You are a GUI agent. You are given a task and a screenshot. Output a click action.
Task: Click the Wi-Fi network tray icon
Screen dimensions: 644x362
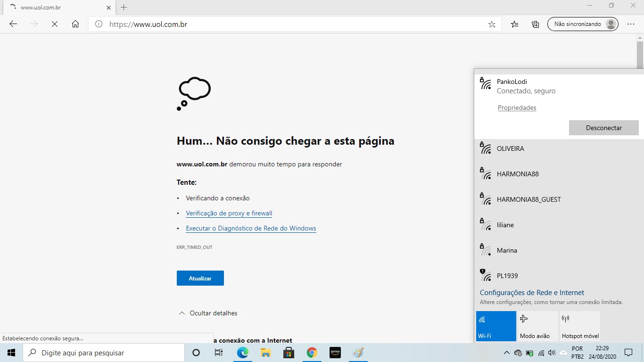(x=541, y=353)
